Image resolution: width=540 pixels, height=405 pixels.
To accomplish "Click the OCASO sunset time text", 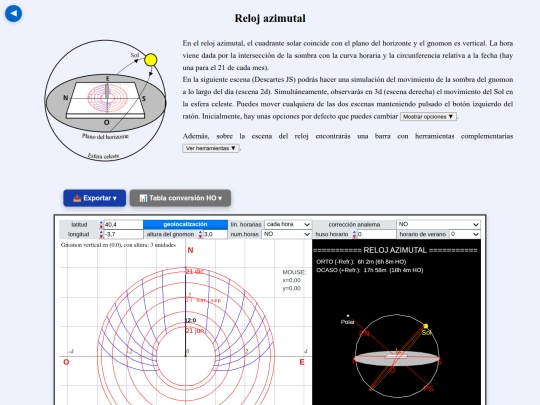I will [370, 270].
